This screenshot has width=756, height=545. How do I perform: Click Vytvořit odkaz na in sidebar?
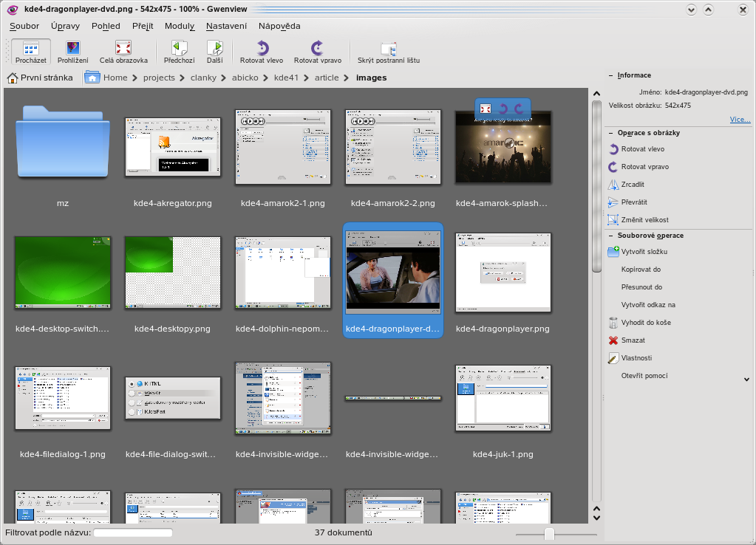coord(648,305)
